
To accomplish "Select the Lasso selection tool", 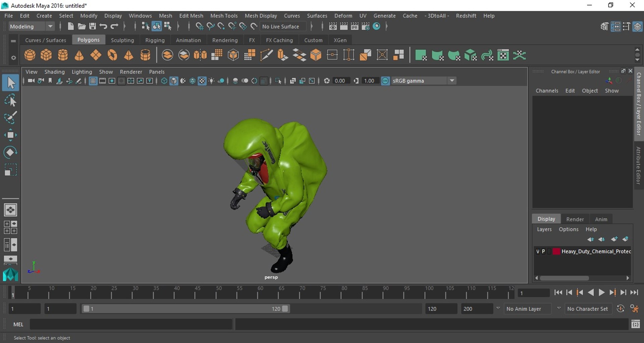I will (x=10, y=100).
